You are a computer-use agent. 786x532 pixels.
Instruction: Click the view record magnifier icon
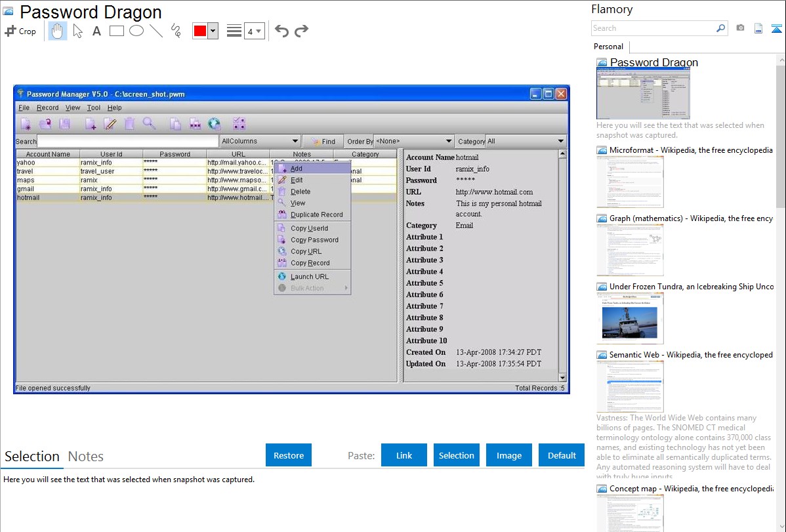(x=149, y=124)
